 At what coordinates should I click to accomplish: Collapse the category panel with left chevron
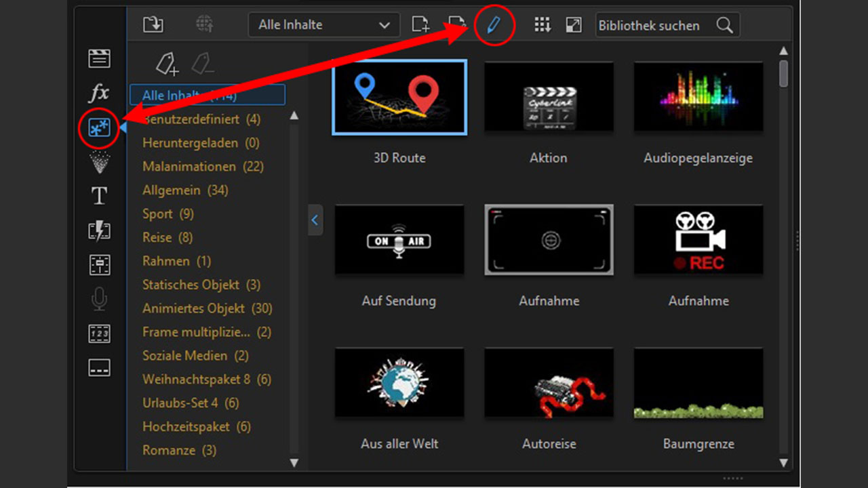(x=315, y=220)
